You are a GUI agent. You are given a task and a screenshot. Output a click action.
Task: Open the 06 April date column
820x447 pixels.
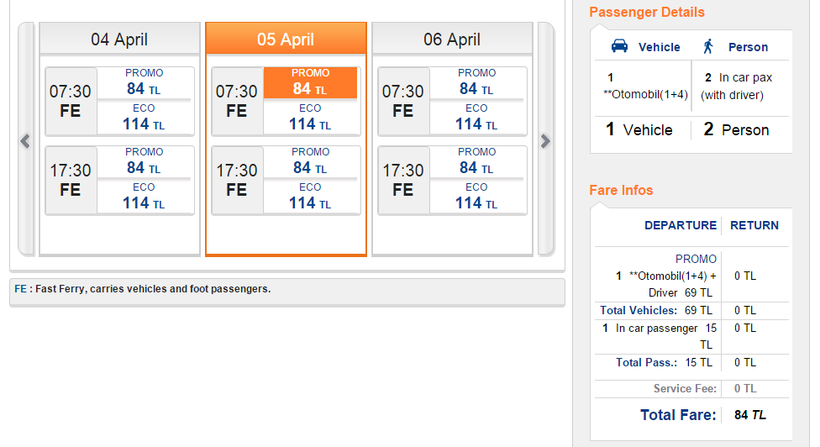pyautogui.click(x=452, y=40)
